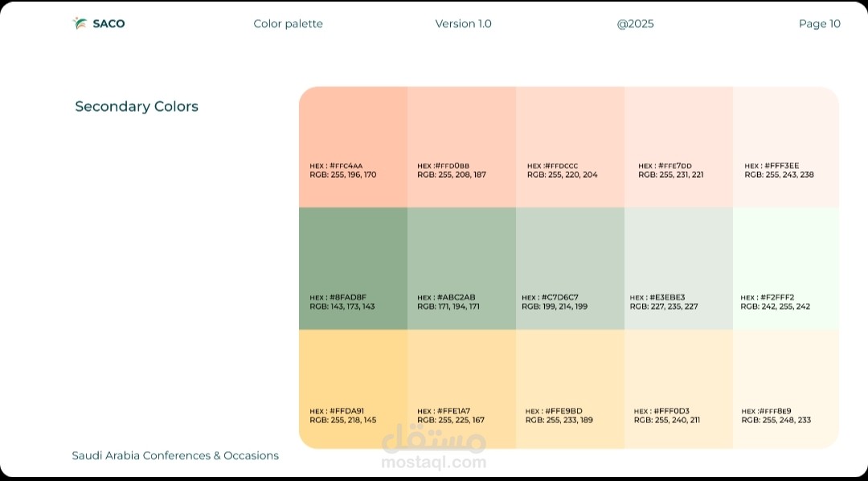Click the Color palette header text
Image resolution: width=868 pixels, height=481 pixels.
[288, 24]
